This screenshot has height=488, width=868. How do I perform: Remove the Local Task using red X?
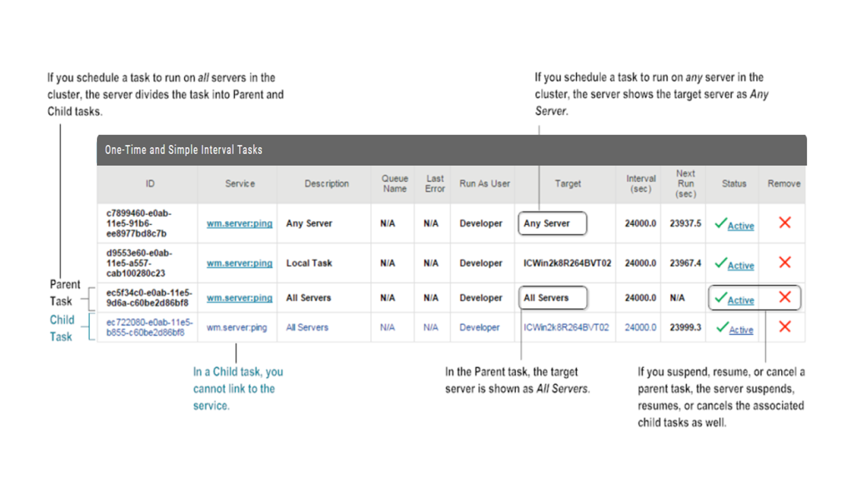coord(785,262)
